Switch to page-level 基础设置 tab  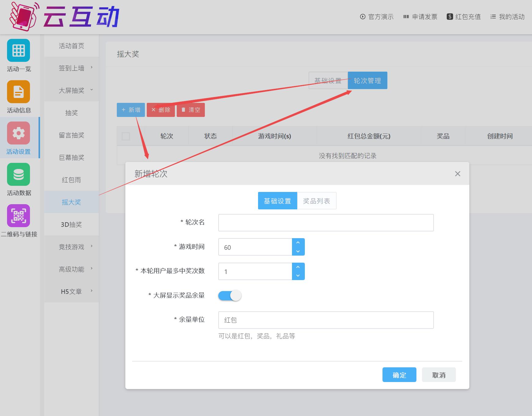328,81
